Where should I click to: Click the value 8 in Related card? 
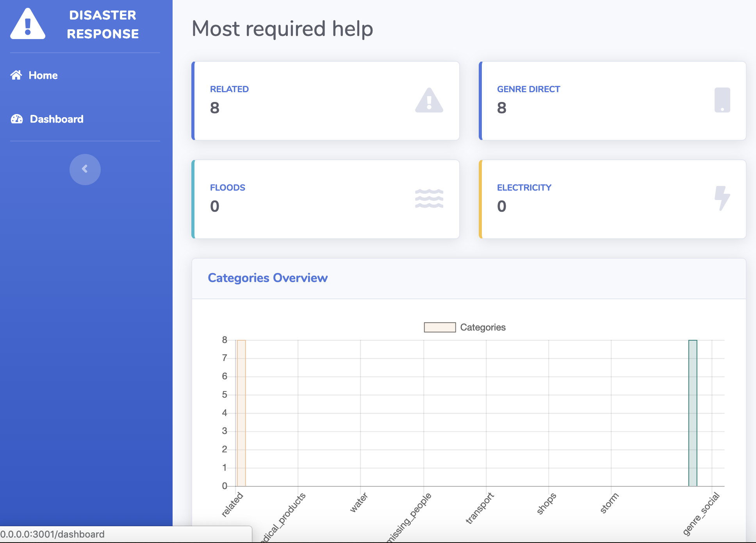click(x=215, y=108)
